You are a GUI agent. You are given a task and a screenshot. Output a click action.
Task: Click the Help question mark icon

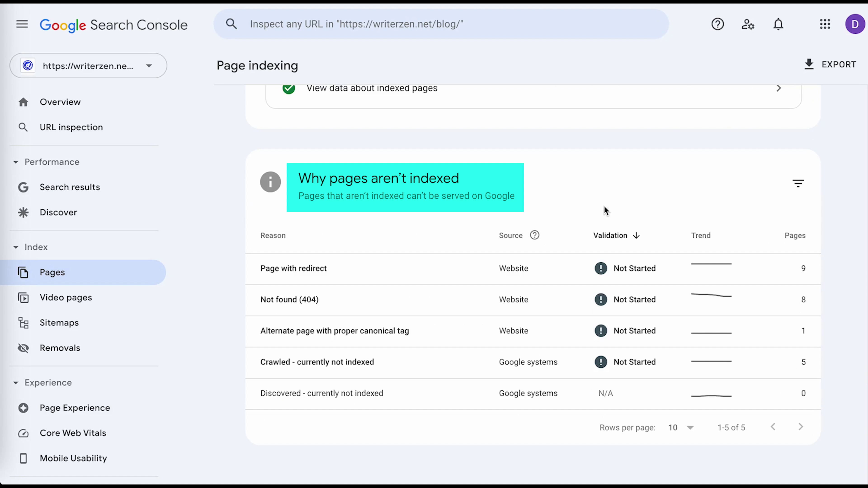pos(717,24)
